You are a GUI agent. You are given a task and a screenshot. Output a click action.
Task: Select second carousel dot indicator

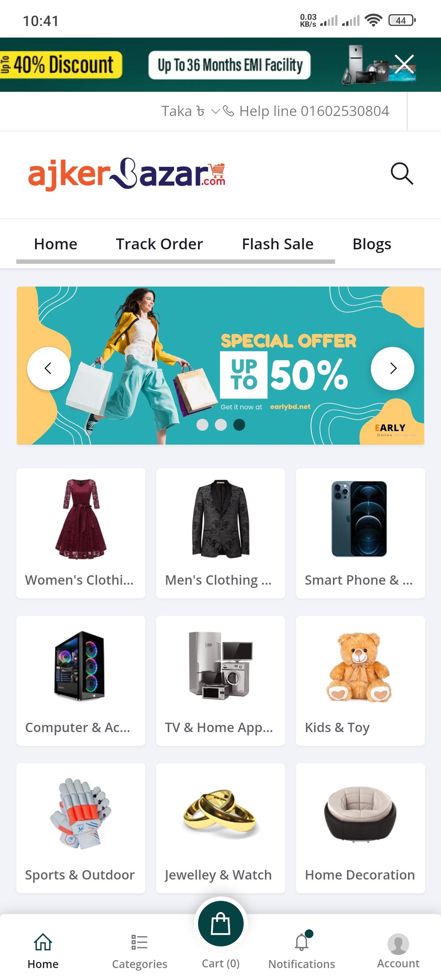221,425
